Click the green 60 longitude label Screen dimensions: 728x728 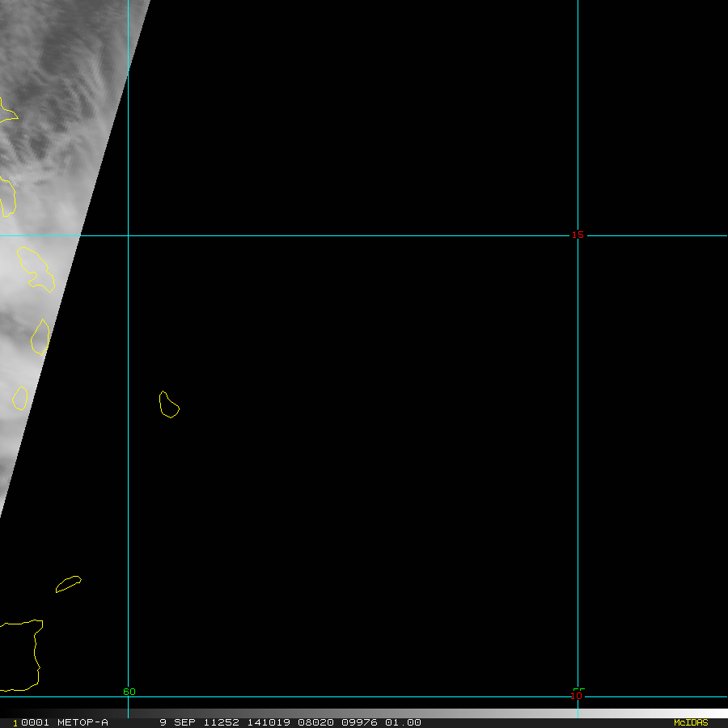pyautogui.click(x=129, y=692)
